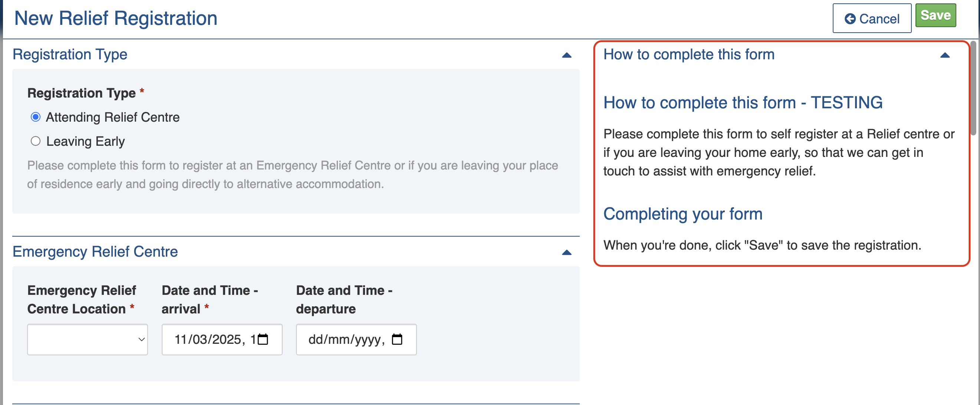Click the New Relief Registration page title
Screen dimensions: 980x405
(116, 18)
